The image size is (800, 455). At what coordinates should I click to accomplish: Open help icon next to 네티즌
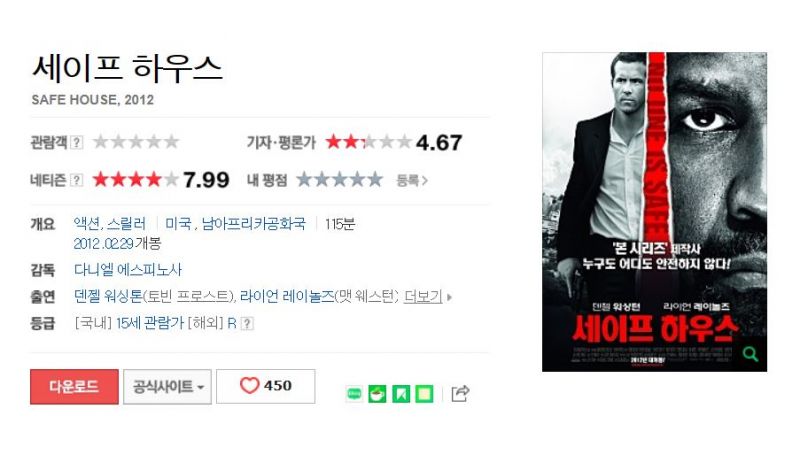77,180
